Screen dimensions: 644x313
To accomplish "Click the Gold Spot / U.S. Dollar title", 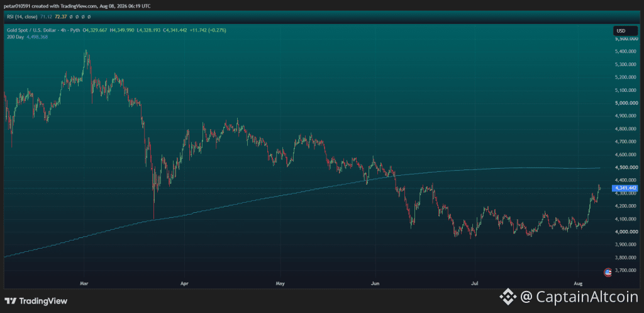I will [x=33, y=30].
